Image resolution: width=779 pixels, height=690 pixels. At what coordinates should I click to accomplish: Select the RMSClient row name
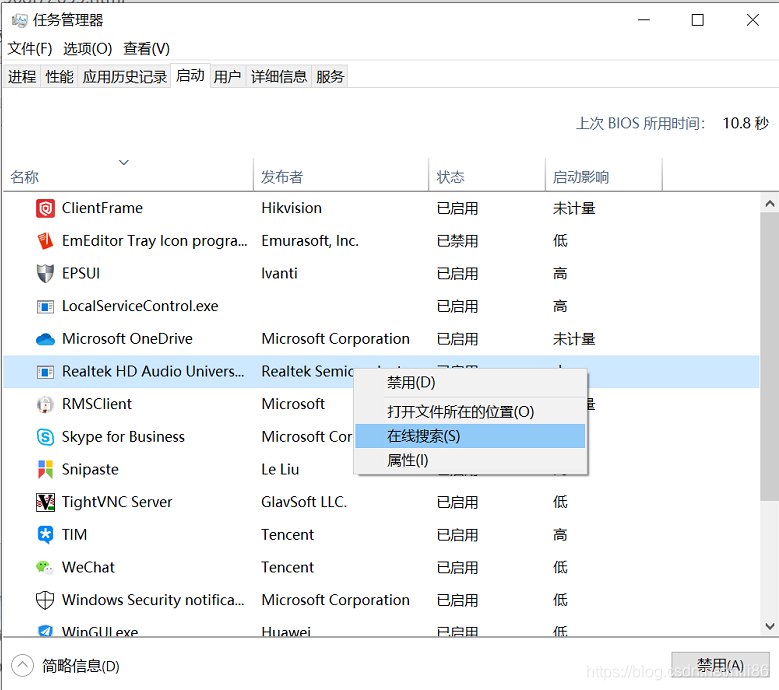point(97,404)
